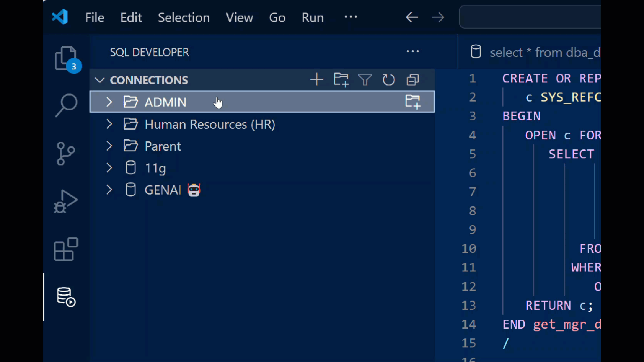Viewport: 644px width, 362px height.
Task: Click 'END get_mgr_d' on line 14
Action: point(551,325)
